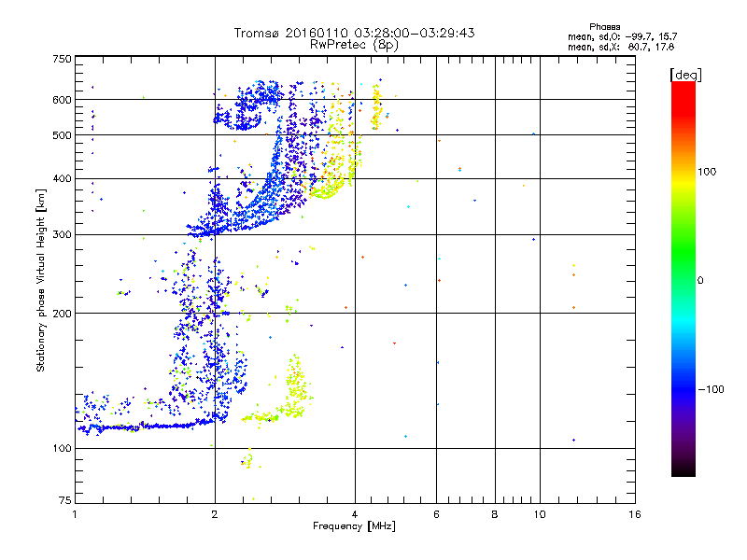Screen dimensions: 747x560
Task: Click the 'Frequency [MHz]' x-axis label
Action: click(x=354, y=526)
